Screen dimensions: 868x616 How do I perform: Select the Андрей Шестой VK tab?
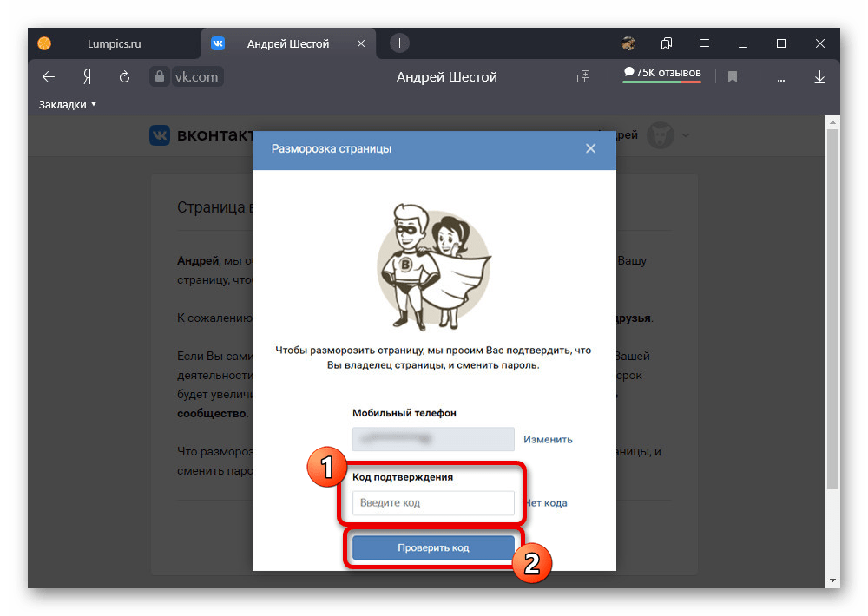point(288,43)
